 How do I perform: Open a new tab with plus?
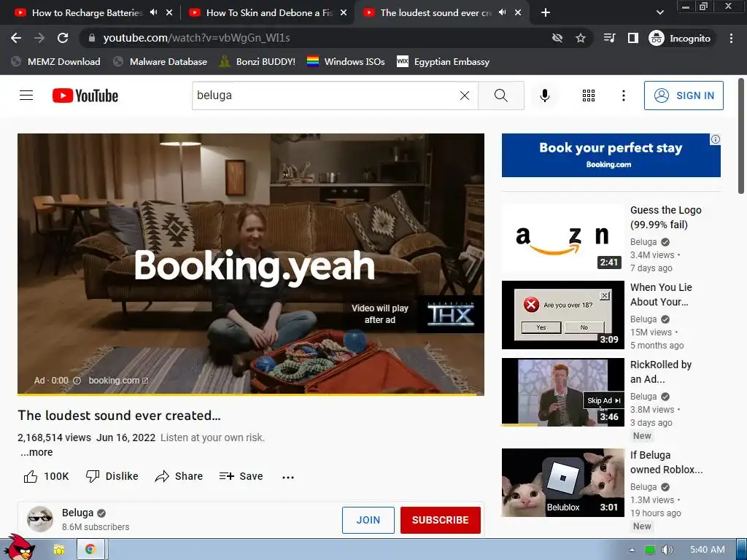point(546,13)
